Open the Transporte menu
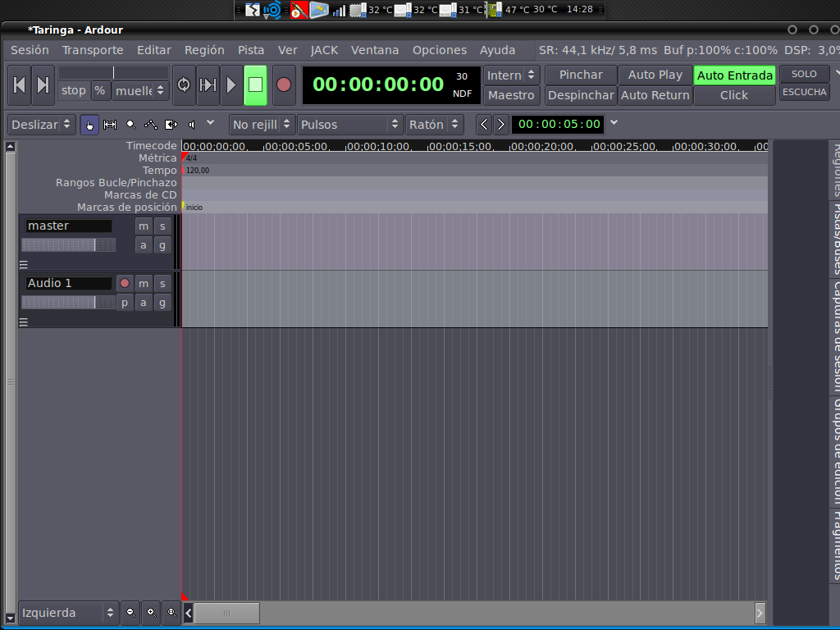 pyautogui.click(x=93, y=50)
